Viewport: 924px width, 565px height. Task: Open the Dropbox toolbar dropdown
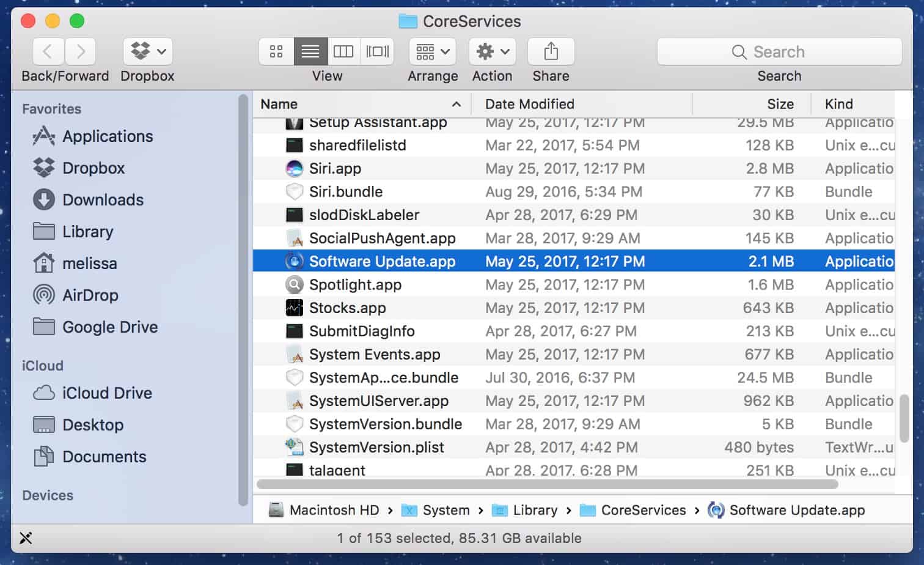click(147, 51)
